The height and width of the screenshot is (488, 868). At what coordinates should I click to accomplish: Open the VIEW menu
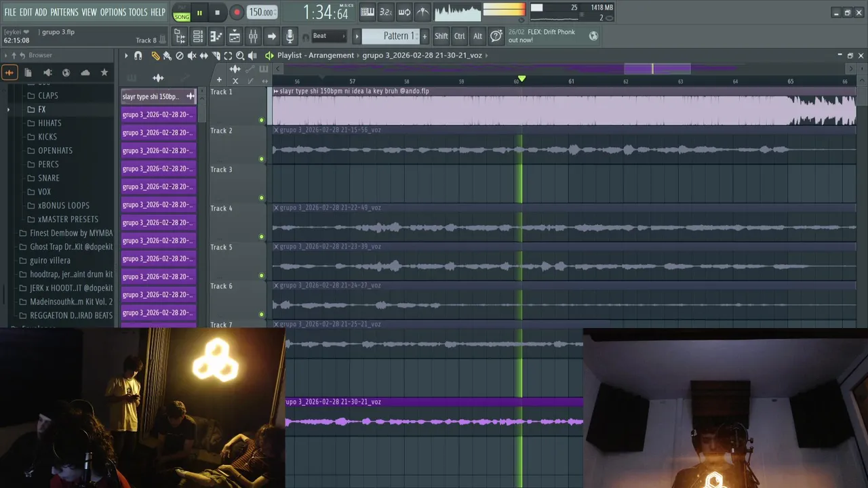tap(90, 12)
